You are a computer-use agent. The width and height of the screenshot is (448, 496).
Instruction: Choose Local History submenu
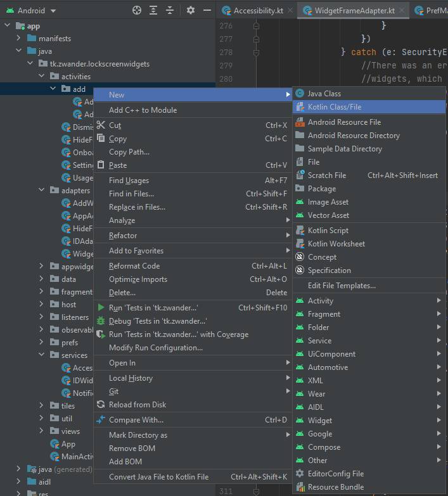pos(193,378)
